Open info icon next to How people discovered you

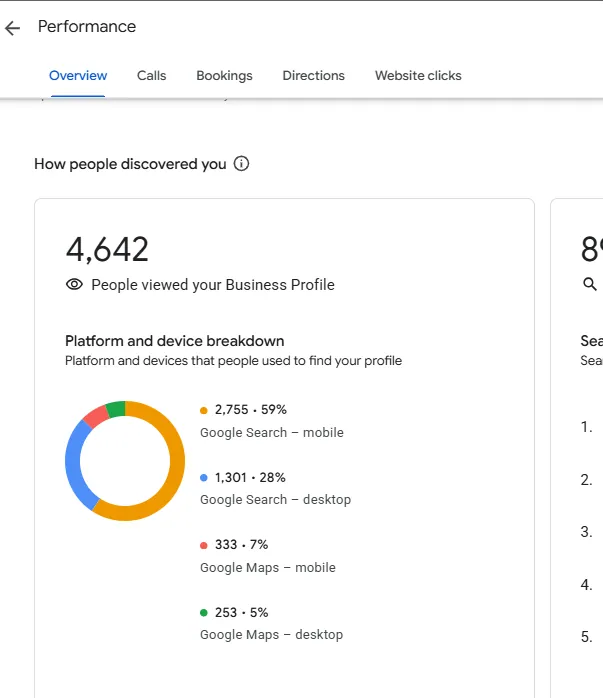[x=241, y=164]
